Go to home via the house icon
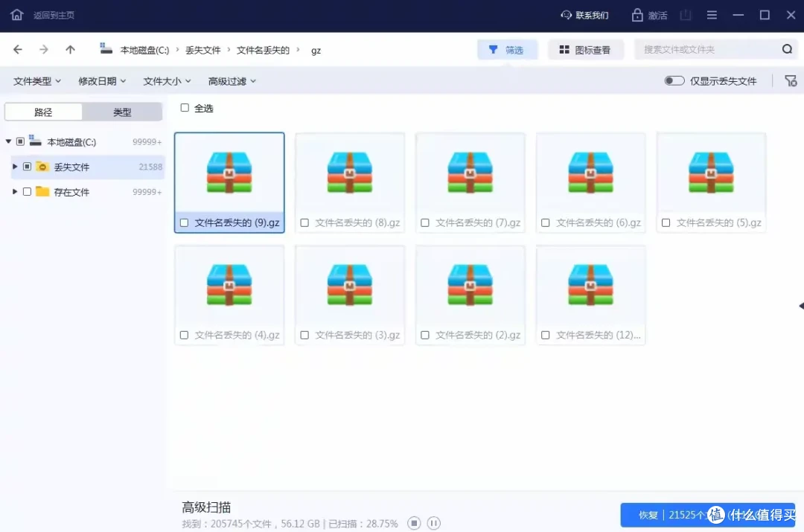The width and height of the screenshot is (804, 532). pyautogui.click(x=17, y=14)
